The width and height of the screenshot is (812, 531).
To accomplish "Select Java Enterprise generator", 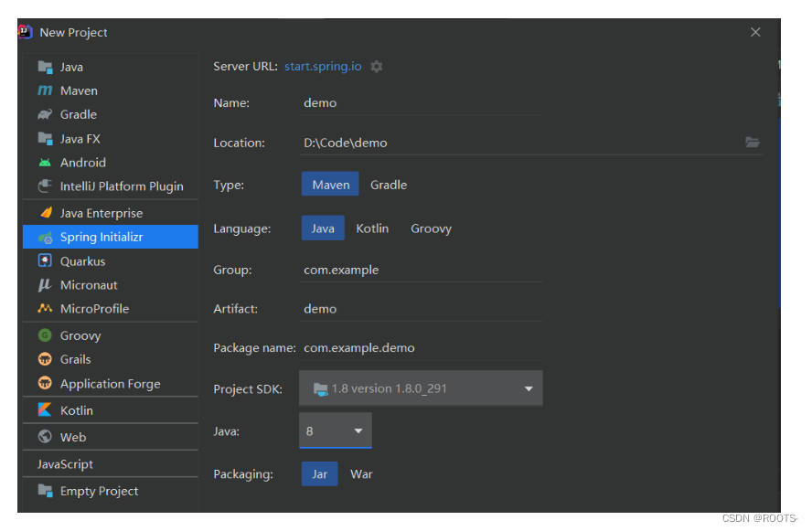I will (111, 213).
